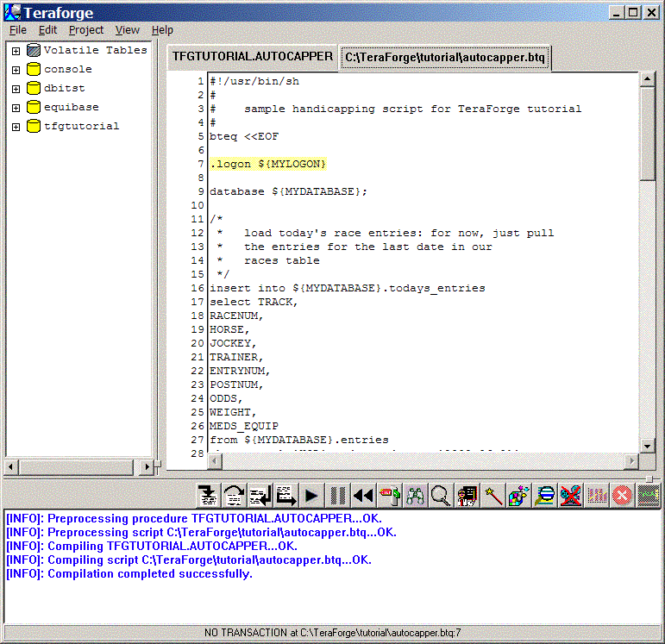Image resolution: width=665 pixels, height=644 pixels.
Task: Click the step return toolbar icon
Action: pyautogui.click(x=260, y=495)
